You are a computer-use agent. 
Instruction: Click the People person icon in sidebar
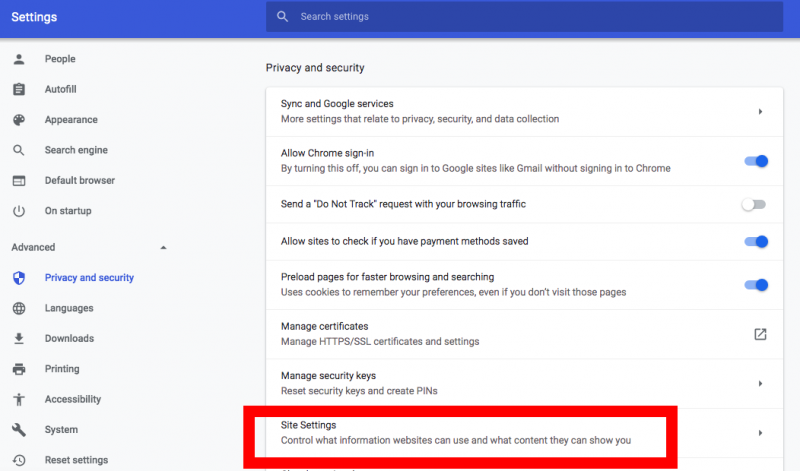19,59
